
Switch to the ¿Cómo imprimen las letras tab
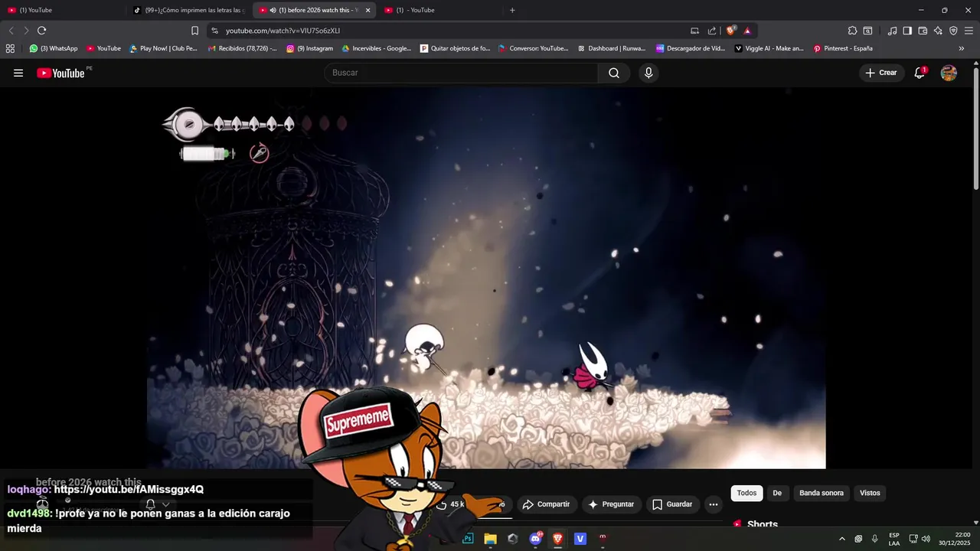(x=188, y=10)
